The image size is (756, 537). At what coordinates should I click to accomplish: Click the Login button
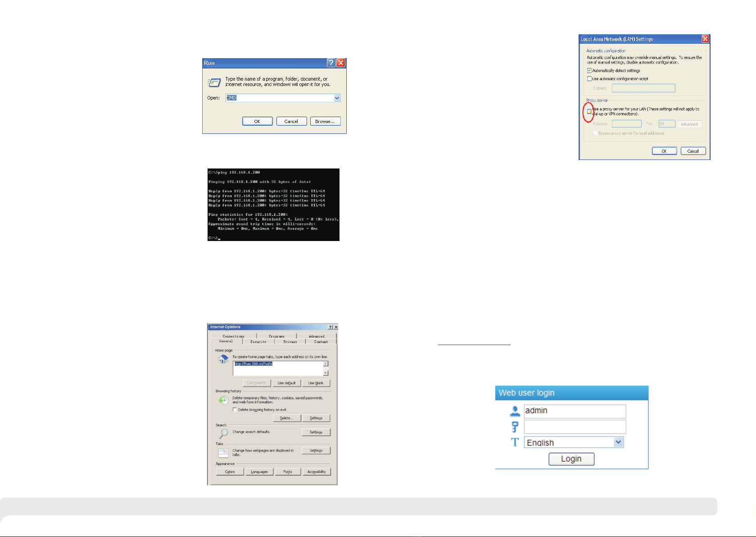click(x=571, y=459)
